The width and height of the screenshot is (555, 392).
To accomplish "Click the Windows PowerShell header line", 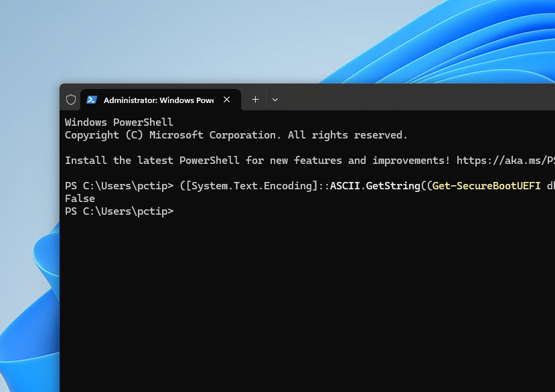I will pyautogui.click(x=119, y=122).
